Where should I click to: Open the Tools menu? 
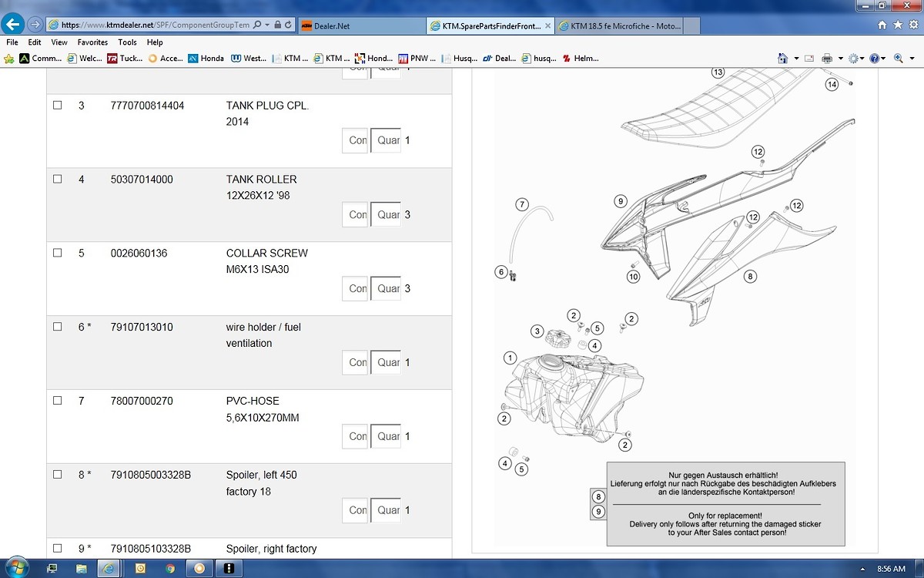point(128,42)
